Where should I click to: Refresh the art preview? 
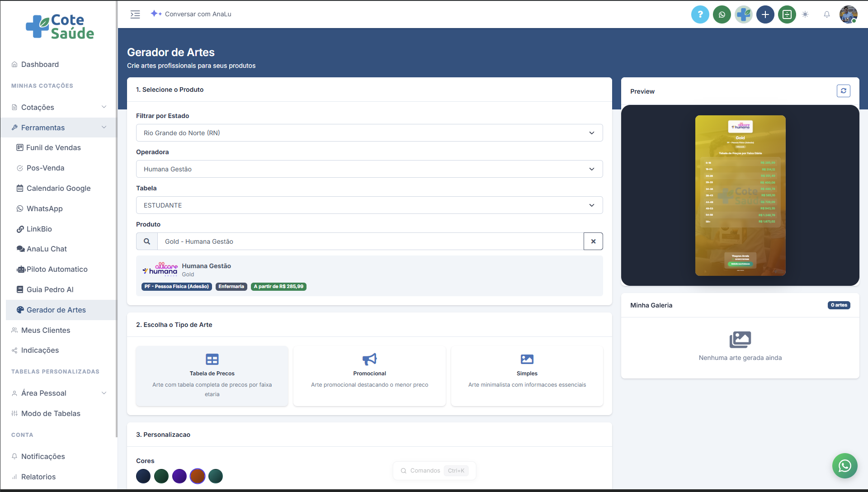coord(843,91)
